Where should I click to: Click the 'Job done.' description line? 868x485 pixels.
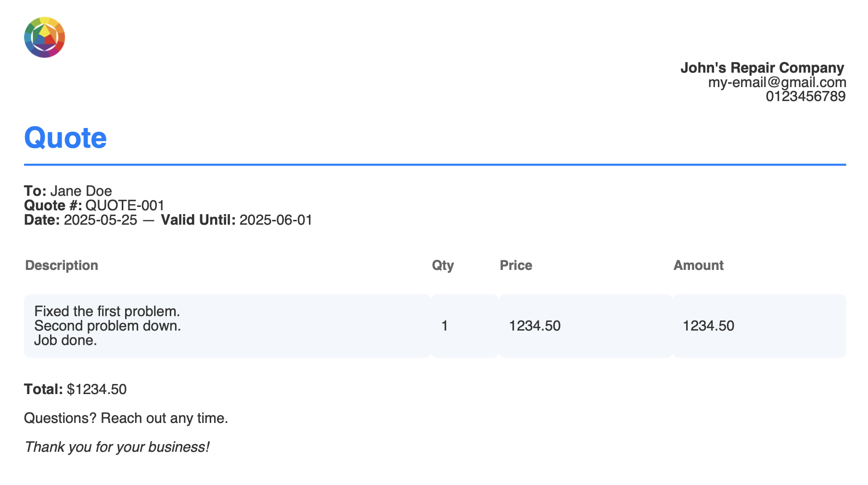[65, 340]
